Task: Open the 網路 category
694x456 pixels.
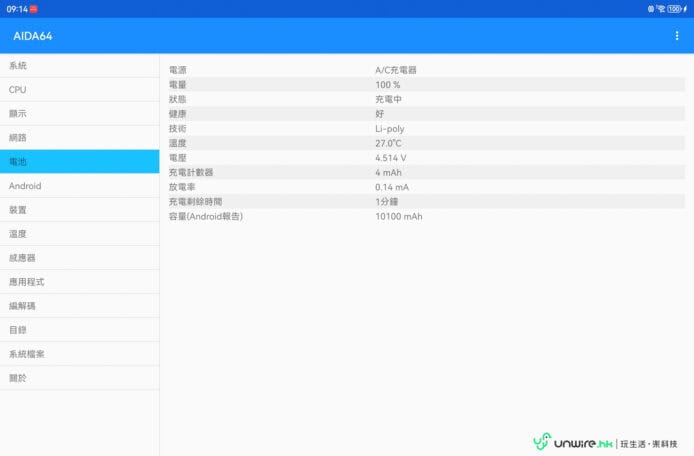Action: click(x=80, y=138)
